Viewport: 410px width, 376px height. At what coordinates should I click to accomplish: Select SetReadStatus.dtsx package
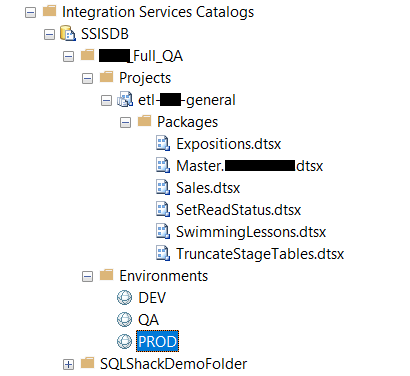coord(239,210)
